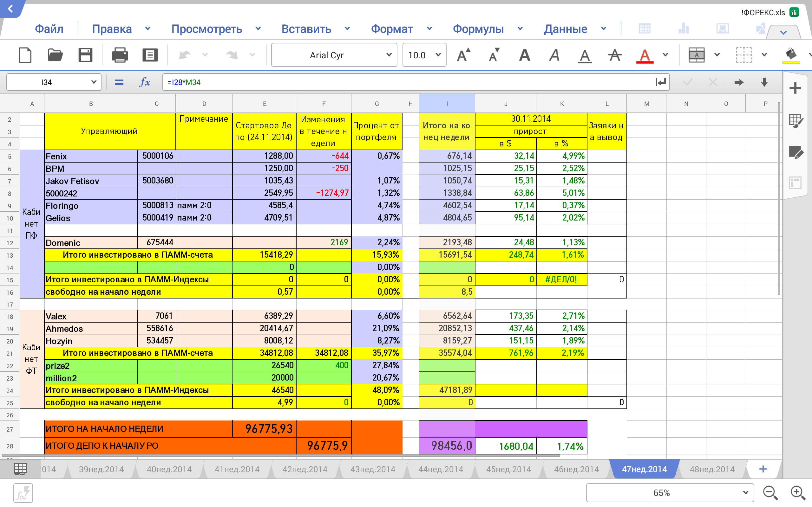
Task: Click the print icon
Action: (120, 55)
